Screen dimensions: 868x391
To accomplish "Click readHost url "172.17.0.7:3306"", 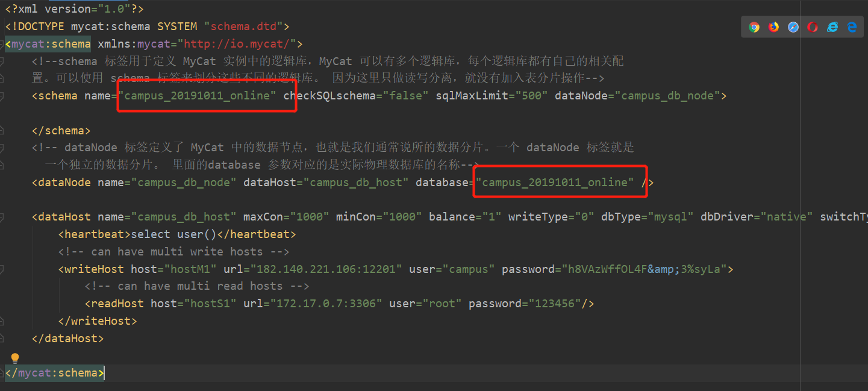I will pyautogui.click(x=326, y=304).
